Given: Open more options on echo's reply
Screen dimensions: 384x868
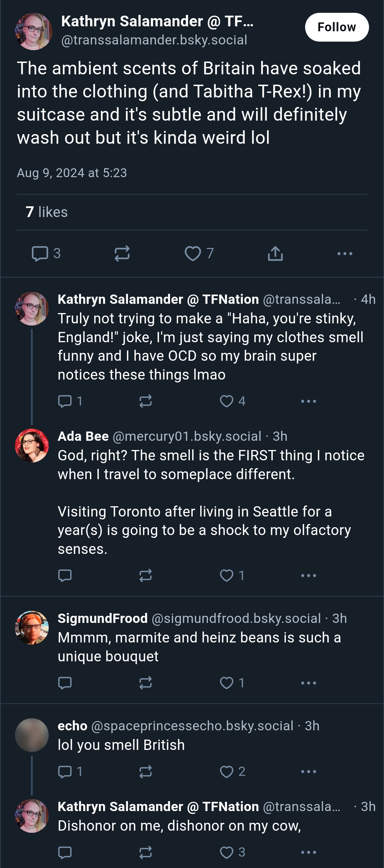Looking at the screenshot, I should click(x=308, y=771).
